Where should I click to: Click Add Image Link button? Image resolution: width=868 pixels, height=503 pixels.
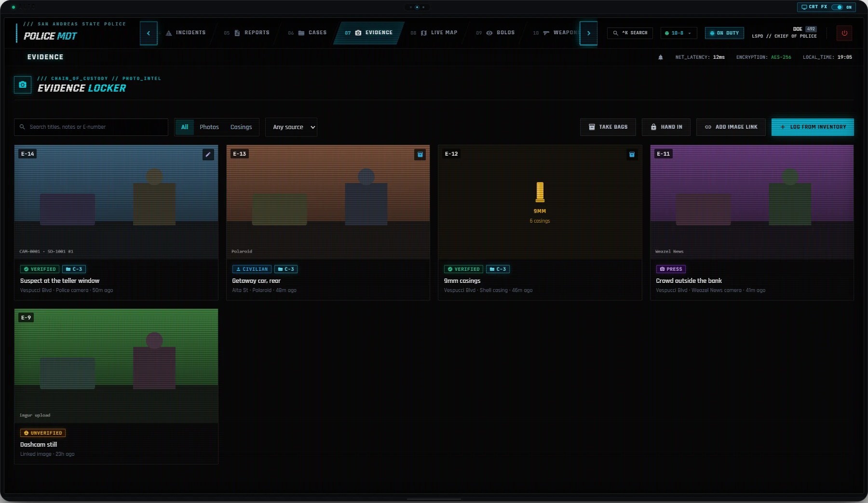click(x=731, y=127)
